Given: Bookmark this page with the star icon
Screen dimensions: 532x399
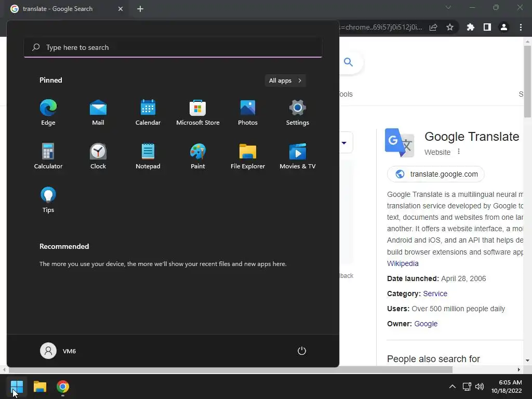Looking at the screenshot, I should [x=450, y=27].
